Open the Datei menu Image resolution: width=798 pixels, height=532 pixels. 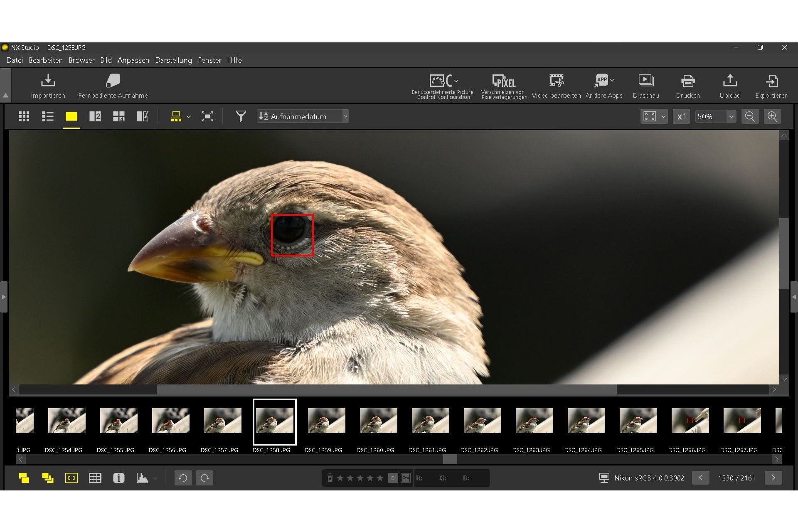[x=15, y=60]
